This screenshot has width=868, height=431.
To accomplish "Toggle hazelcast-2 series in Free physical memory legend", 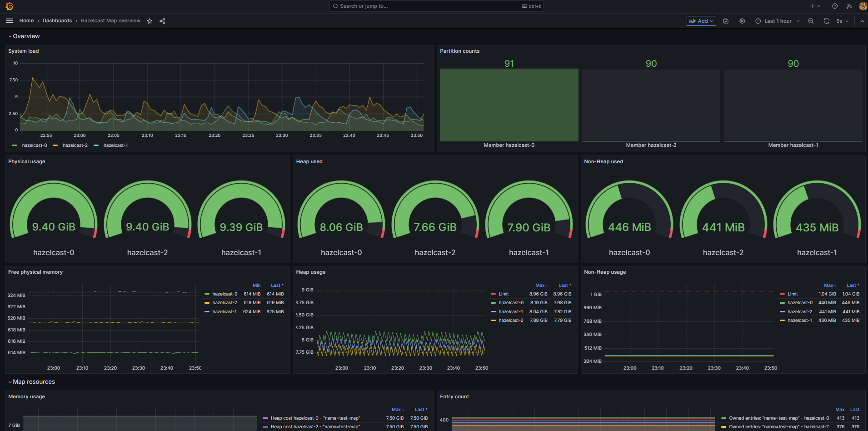I will [x=224, y=303].
